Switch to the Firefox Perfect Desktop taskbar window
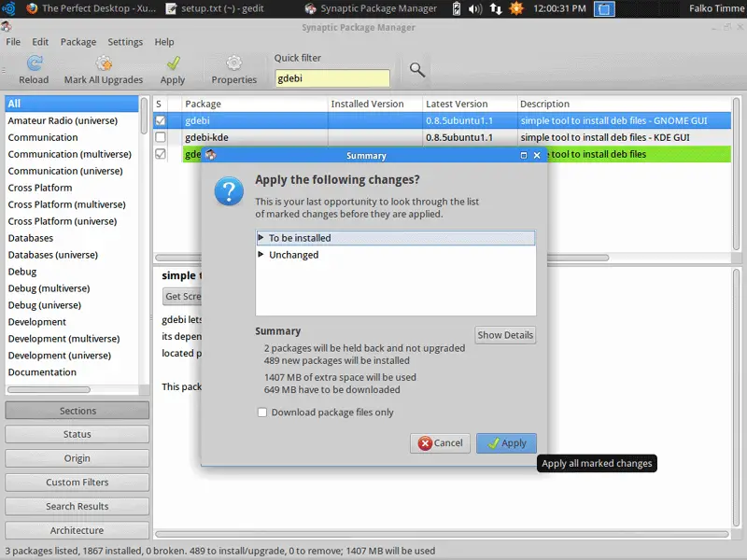The image size is (747, 560). point(91,8)
